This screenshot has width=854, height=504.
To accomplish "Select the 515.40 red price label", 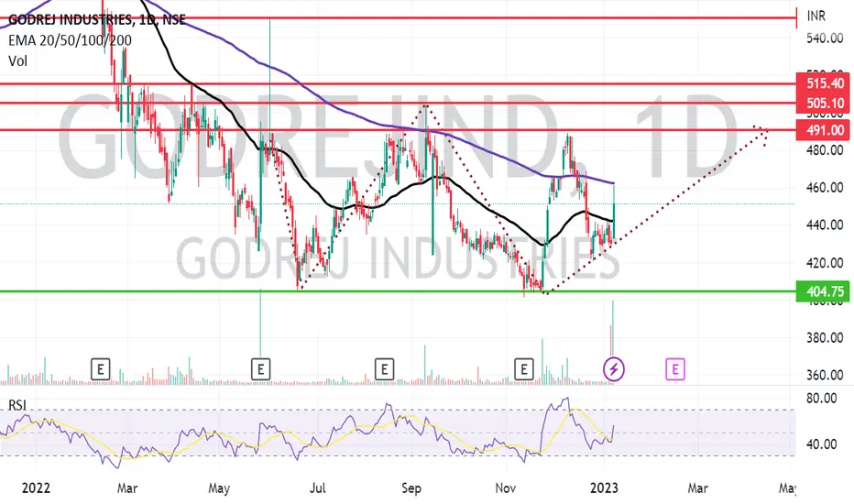I will 823,83.
